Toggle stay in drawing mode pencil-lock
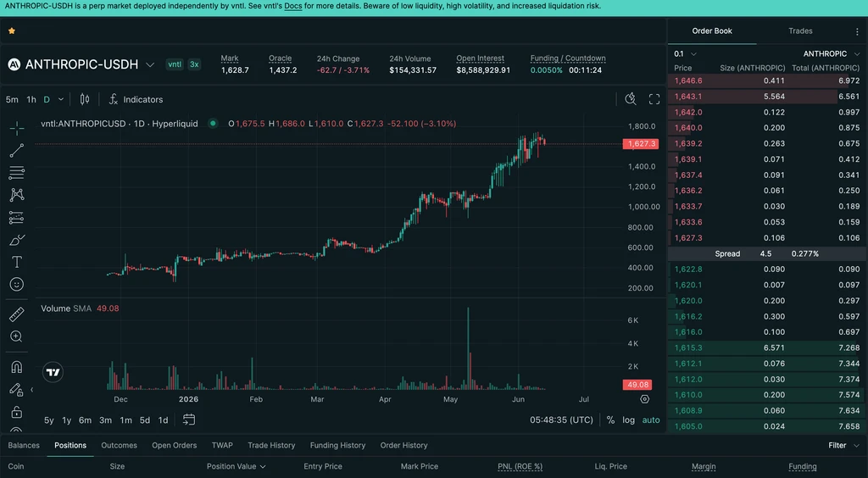Viewport: 868px width, 478px height. [x=17, y=390]
